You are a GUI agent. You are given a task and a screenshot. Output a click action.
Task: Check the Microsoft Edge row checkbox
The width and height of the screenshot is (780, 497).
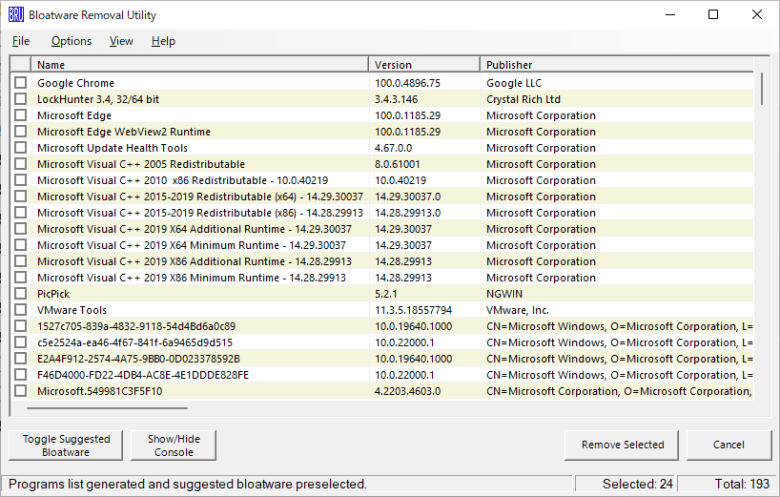coord(20,115)
